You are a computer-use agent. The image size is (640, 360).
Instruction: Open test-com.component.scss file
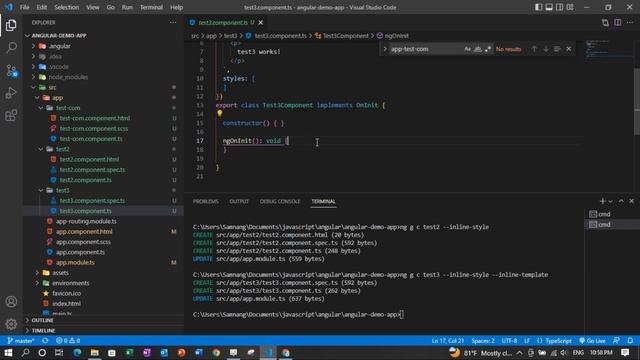pos(103,129)
